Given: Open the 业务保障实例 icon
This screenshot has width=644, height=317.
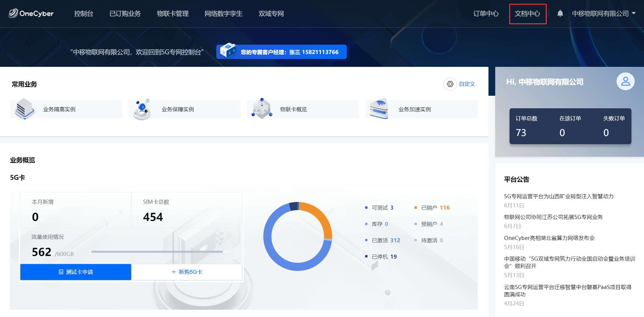Looking at the screenshot, I should (x=142, y=109).
